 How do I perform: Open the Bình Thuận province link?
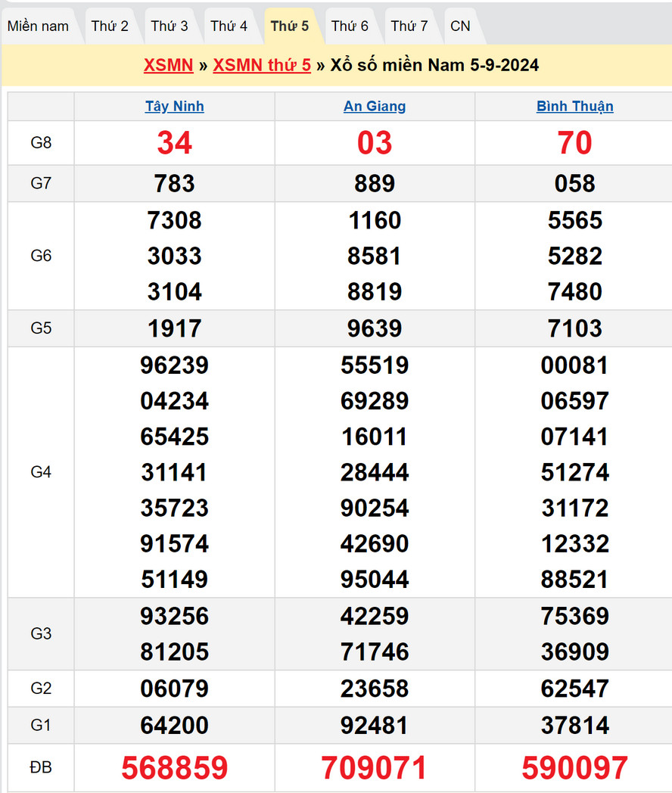coord(574,107)
